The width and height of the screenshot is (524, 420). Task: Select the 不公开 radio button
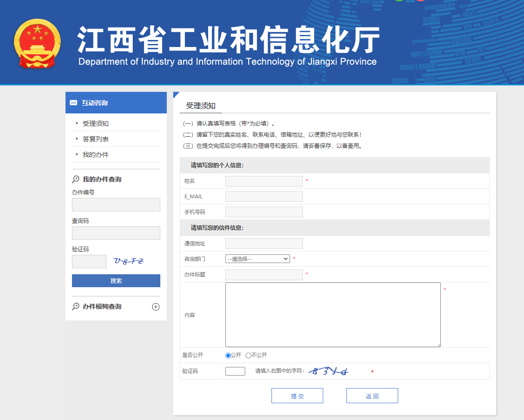(x=248, y=355)
